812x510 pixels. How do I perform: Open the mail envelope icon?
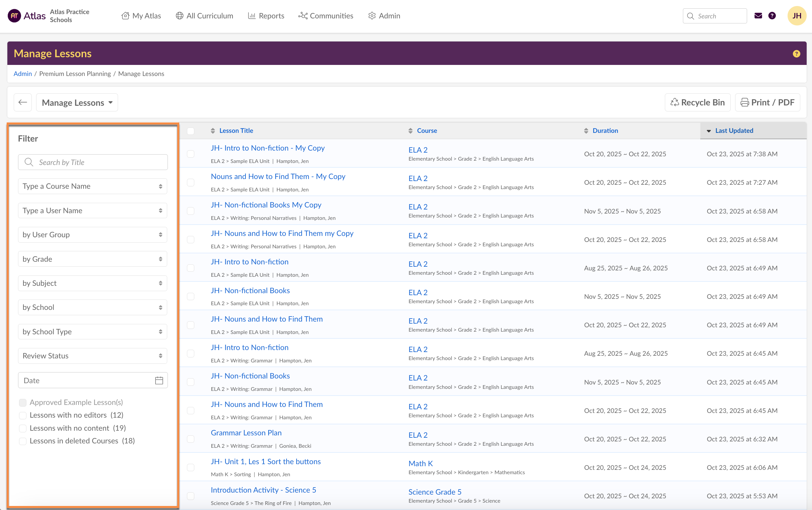pyautogui.click(x=758, y=16)
